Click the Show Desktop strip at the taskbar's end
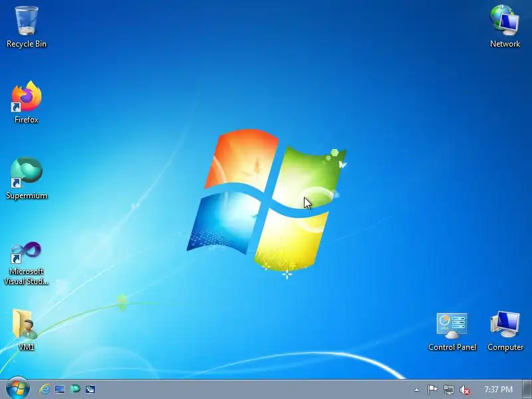 click(527, 389)
